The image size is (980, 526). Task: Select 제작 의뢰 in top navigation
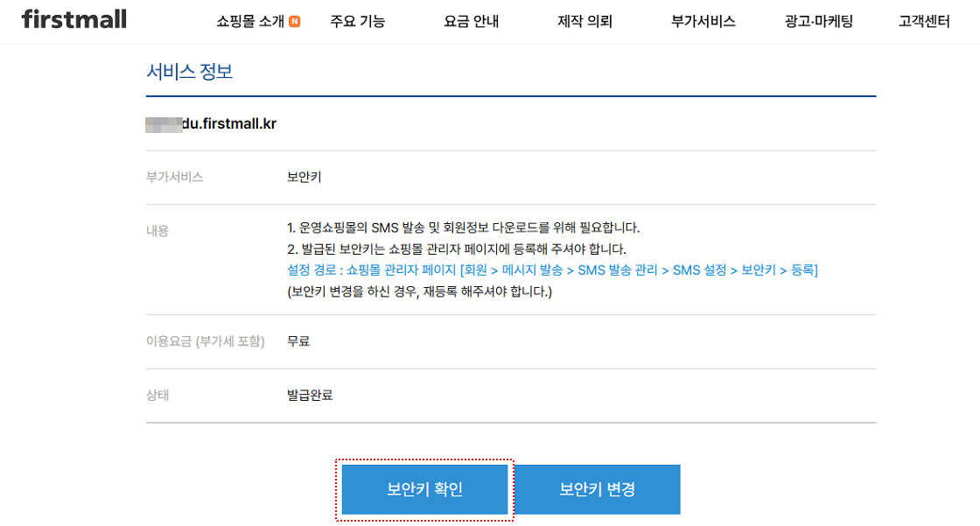585,21
